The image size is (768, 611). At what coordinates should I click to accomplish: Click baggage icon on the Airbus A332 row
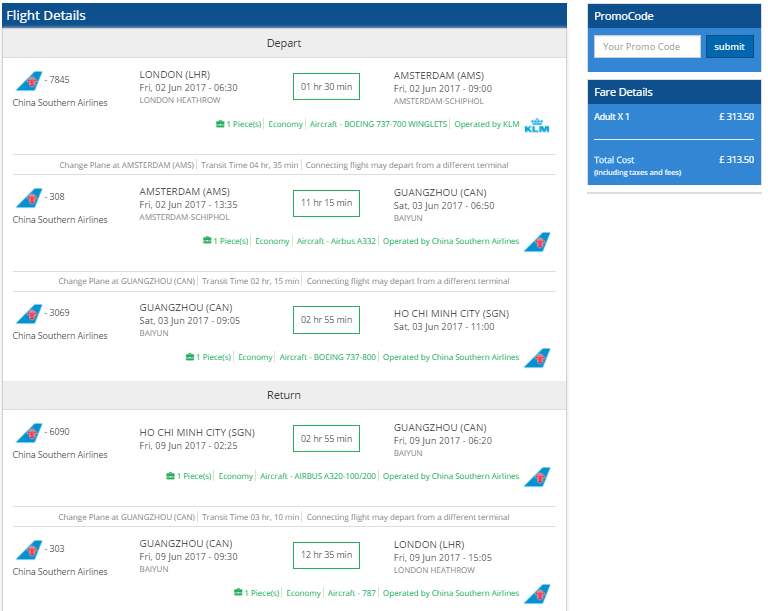[x=207, y=241]
